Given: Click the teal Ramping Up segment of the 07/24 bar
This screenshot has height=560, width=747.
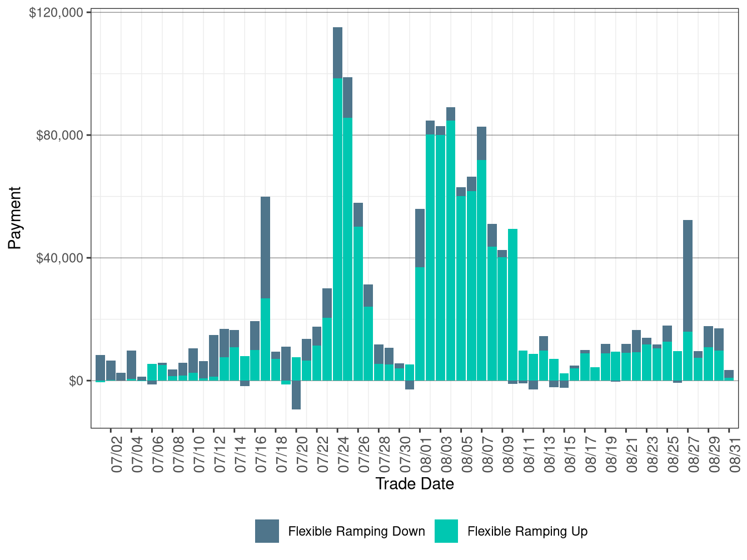Looking at the screenshot, I should (x=337, y=229).
